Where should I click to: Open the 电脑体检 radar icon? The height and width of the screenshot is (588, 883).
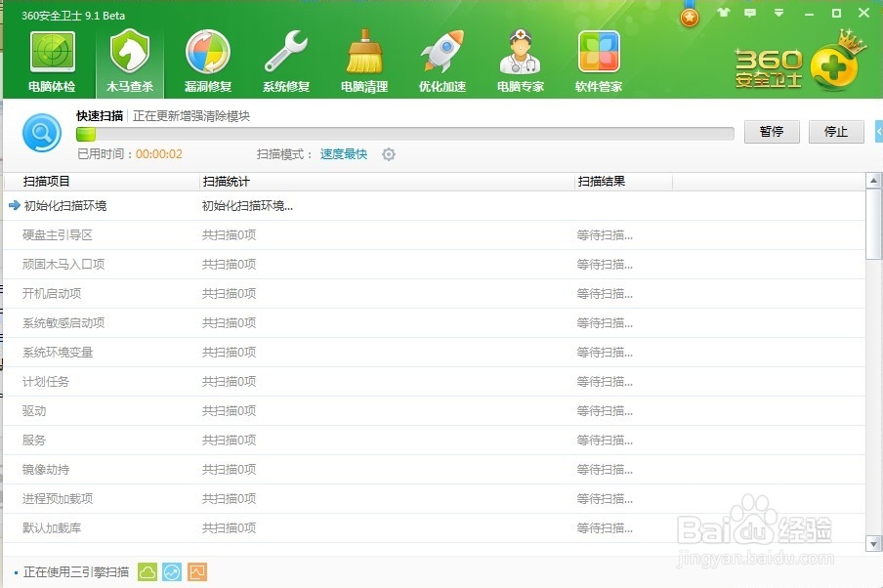(x=53, y=53)
